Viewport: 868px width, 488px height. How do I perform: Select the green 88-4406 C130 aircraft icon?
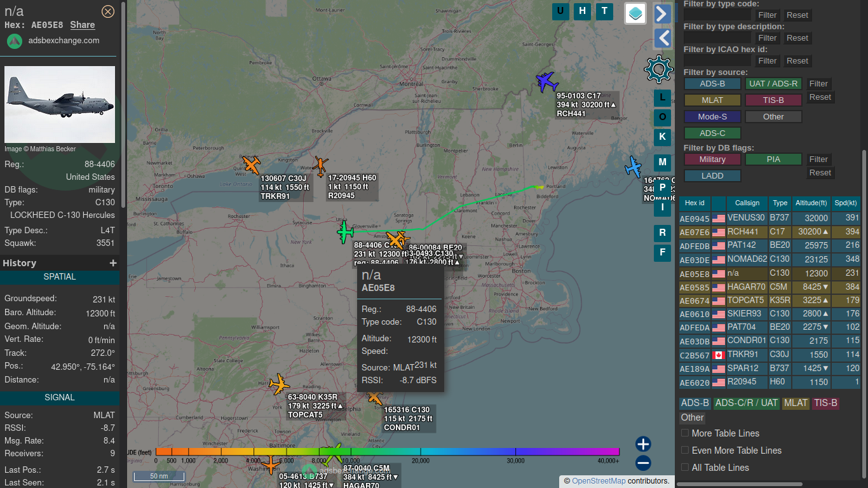pos(345,231)
